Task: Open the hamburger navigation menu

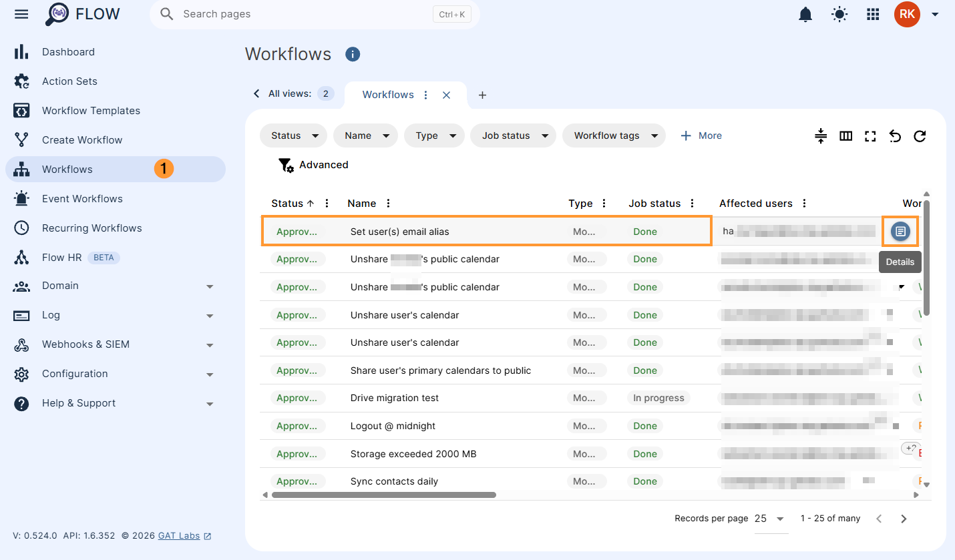Action: pyautogui.click(x=21, y=14)
